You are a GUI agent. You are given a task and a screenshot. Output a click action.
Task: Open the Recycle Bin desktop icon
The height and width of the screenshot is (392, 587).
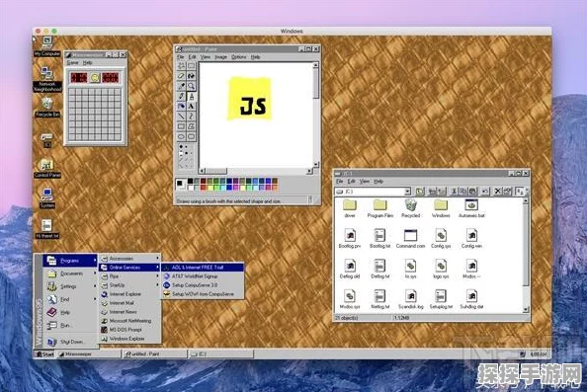pos(47,107)
